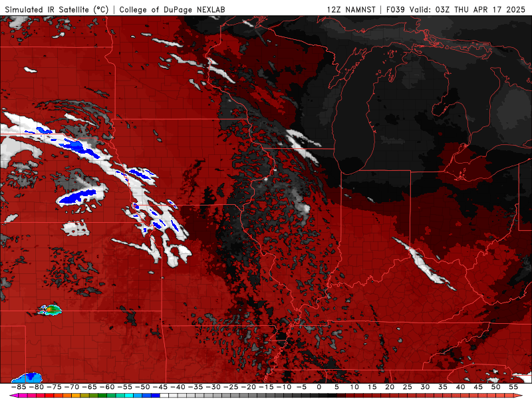The width and height of the screenshot is (532, 399).
Task: Click the bright blue colorbar segment below -45
Action: click(x=156, y=396)
